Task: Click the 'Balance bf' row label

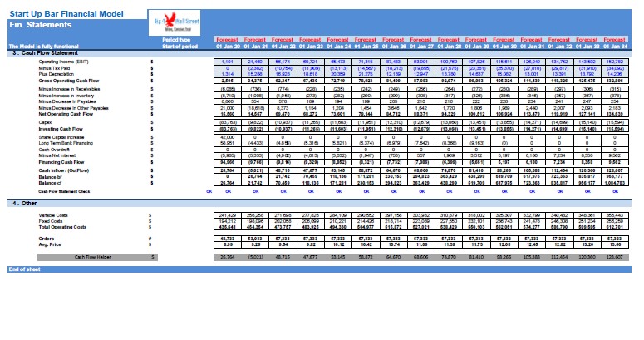Action: [50, 177]
